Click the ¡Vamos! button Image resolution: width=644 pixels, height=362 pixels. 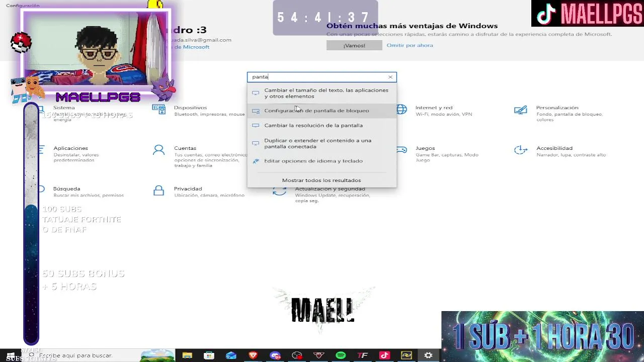click(x=354, y=45)
